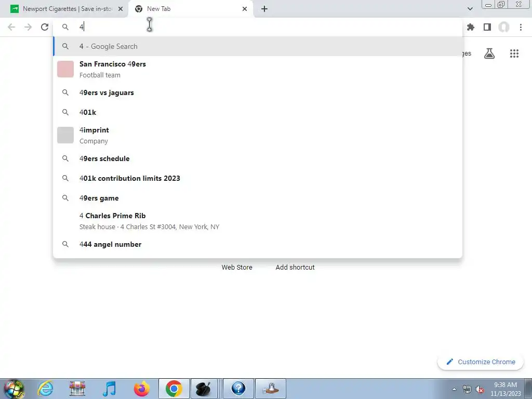Click the browser Back arrow

coord(11,27)
